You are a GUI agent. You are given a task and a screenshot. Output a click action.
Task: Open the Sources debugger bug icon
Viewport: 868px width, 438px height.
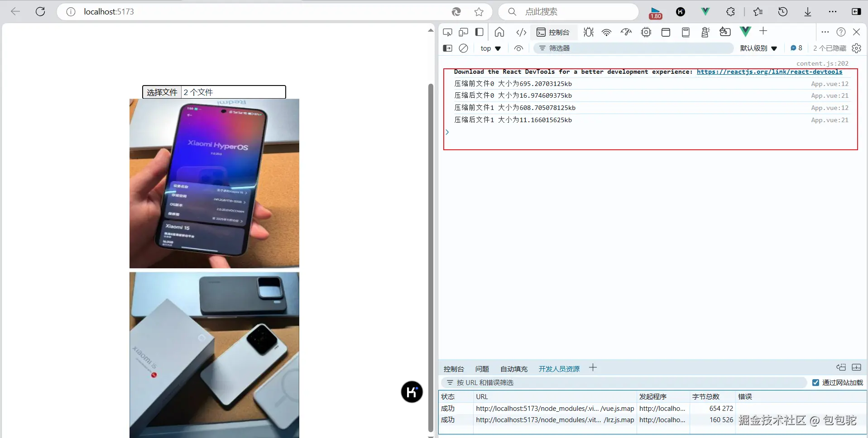588,32
